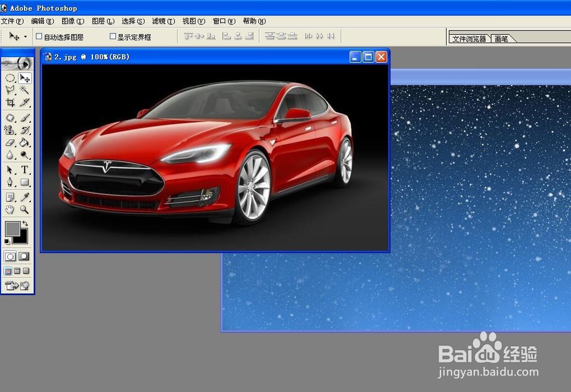571x392 pixels.
Task: Align left edges in options bar
Action: click(x=227, y=36)
